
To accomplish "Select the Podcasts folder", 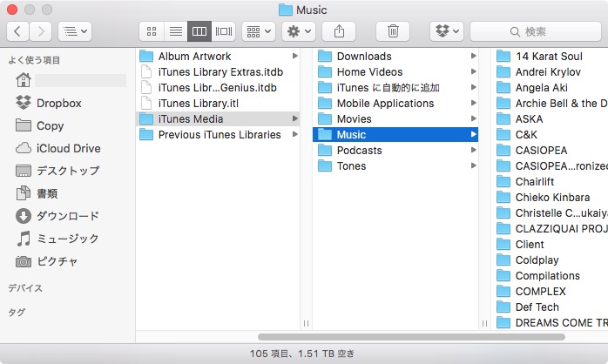I will click(x=395, y=151).
